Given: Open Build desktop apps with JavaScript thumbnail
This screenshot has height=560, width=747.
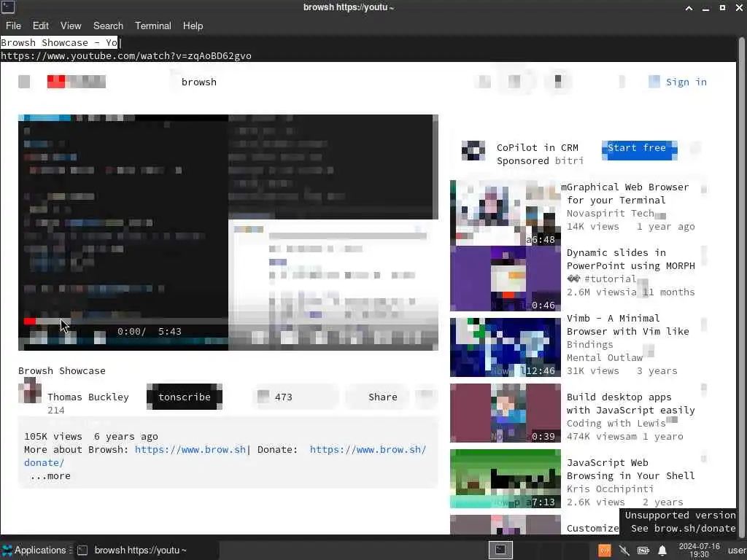Looking at the screenshot, I should point(505,413).
